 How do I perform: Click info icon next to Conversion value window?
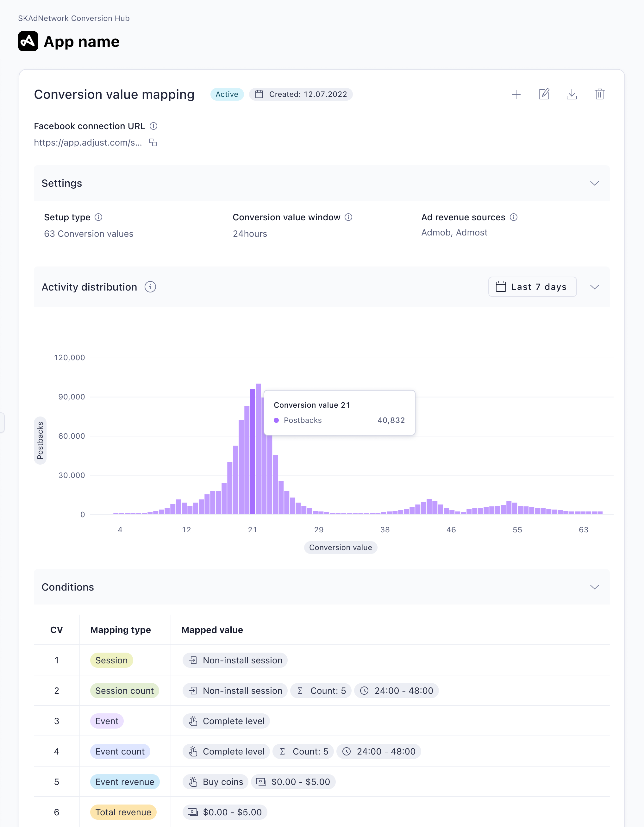(x=348, y=217)
